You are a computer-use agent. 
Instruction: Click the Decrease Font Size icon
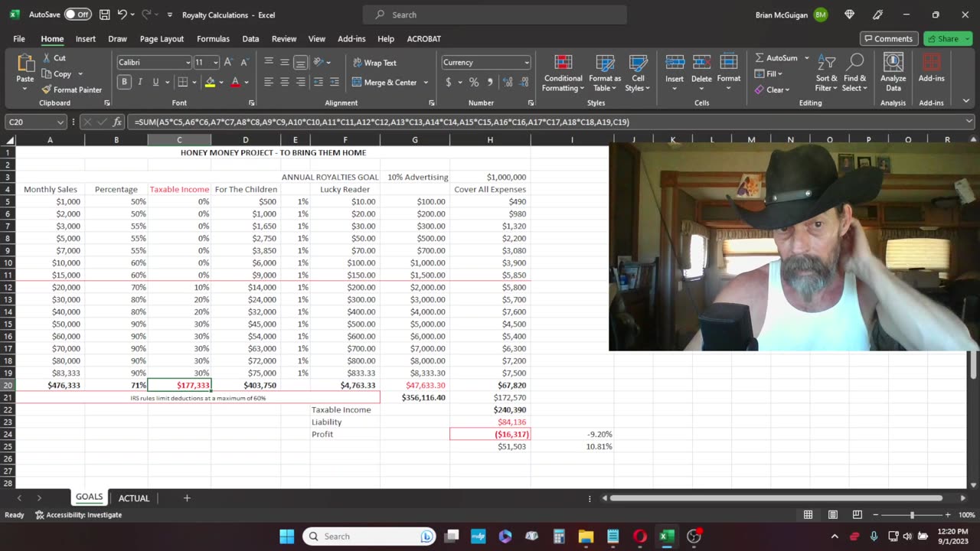pos(244,63)
